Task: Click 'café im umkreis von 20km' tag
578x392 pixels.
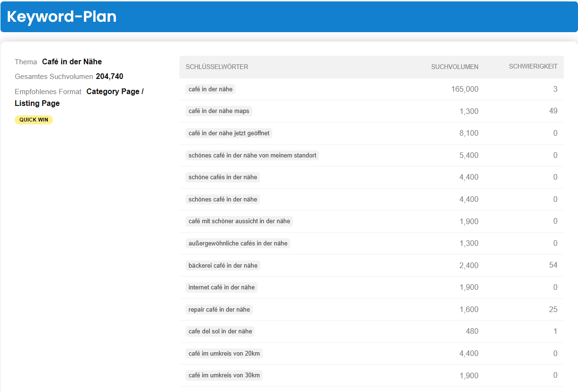Action: tap(224, 354)
